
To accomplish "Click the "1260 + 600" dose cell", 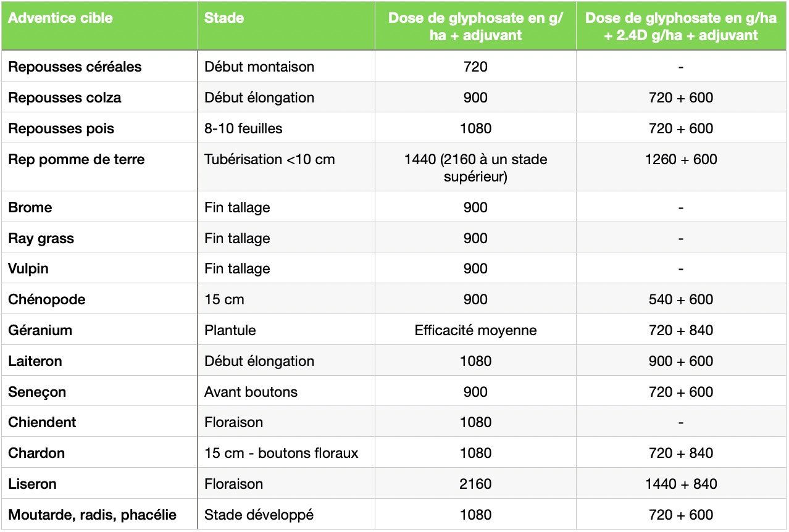I will click(680, 159).
